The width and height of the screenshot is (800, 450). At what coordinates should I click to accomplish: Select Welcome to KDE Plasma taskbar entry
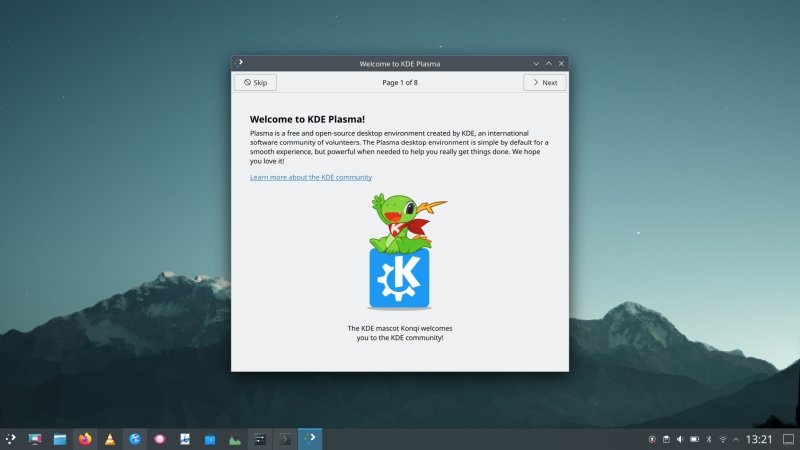[x=310, y=439]
